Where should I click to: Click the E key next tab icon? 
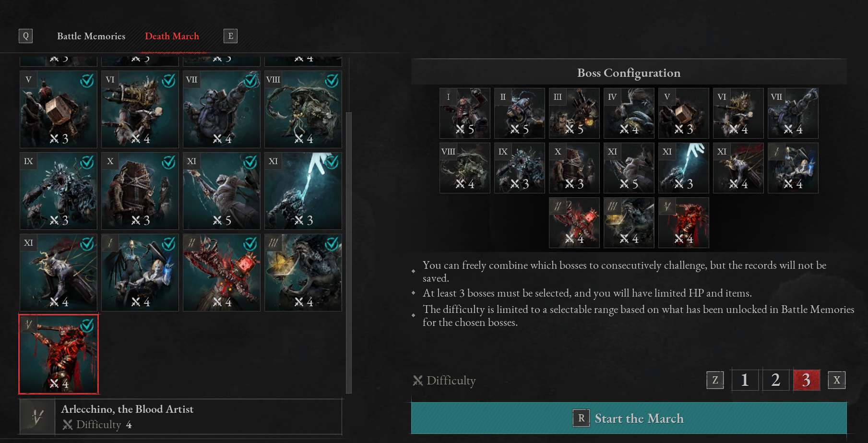pyautogui.click(x=231, y=36)
